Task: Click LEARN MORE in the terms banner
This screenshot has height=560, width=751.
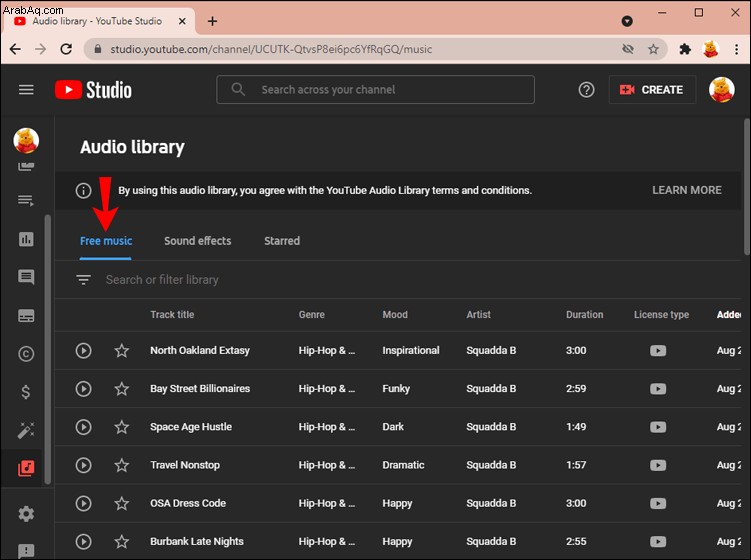Action: click(x=687, y=190)
